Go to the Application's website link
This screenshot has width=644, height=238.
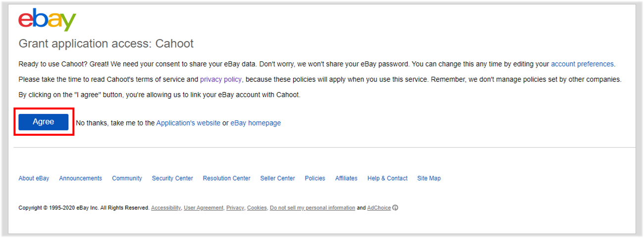coord(188,123)
